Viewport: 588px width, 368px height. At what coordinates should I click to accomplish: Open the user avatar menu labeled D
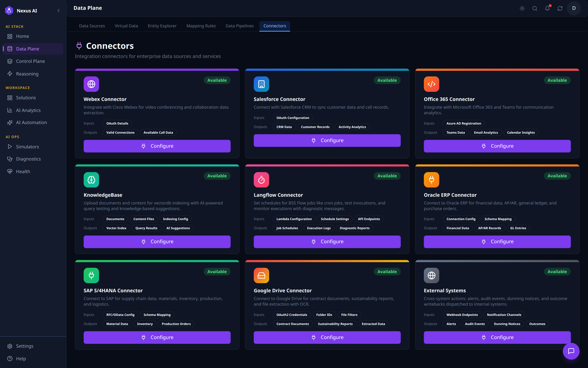(x=574, y=8)
